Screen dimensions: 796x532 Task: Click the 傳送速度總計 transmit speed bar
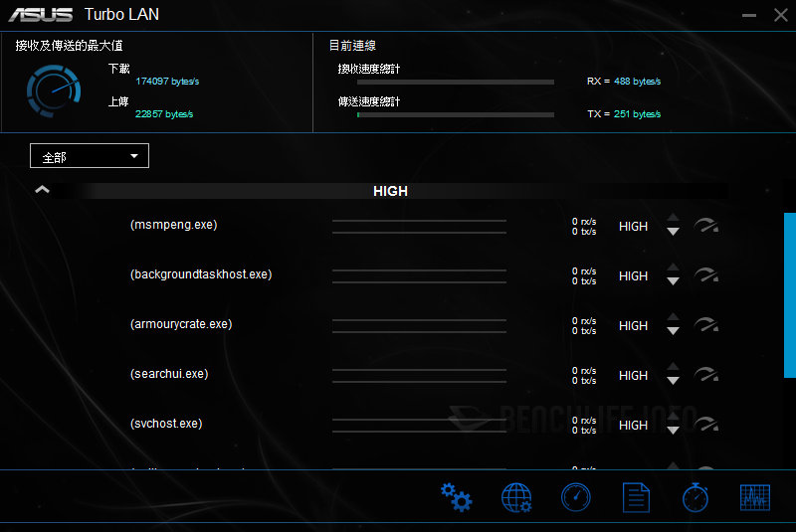(456, 115)
